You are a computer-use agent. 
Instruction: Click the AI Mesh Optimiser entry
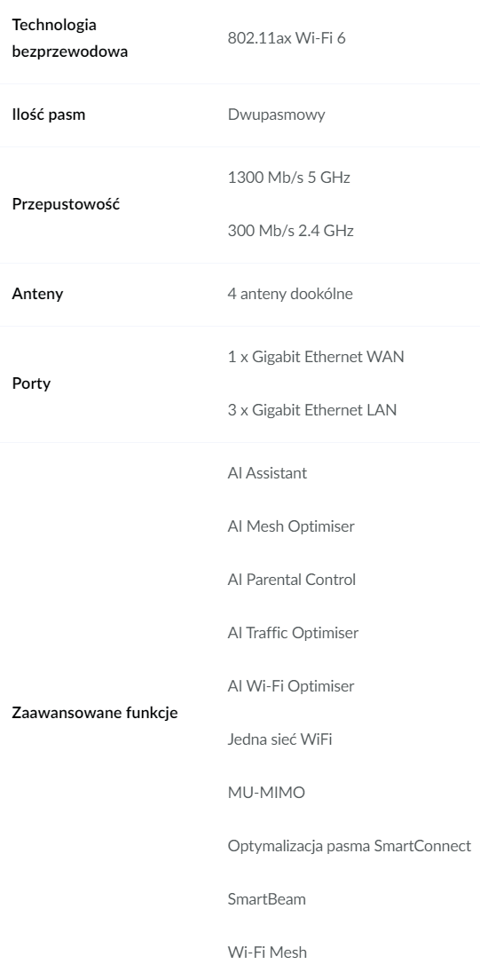[291, 526]
